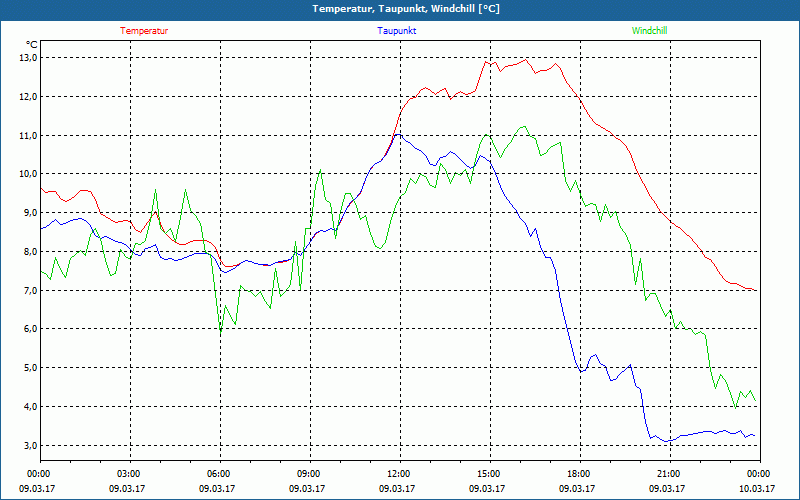Screen dimensions: 800x500
Task: Click the green Windchill legend label
Action: (649, 31)
